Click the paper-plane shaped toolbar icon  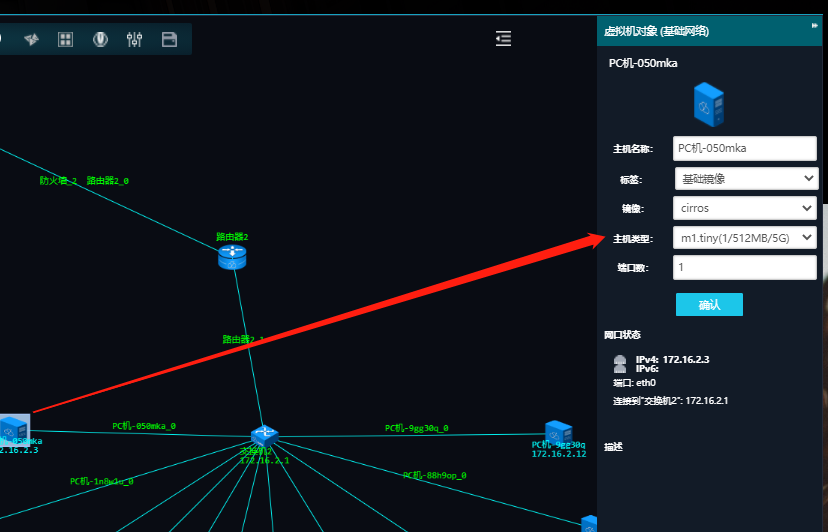pyautogui.click(x=31, y=39)
